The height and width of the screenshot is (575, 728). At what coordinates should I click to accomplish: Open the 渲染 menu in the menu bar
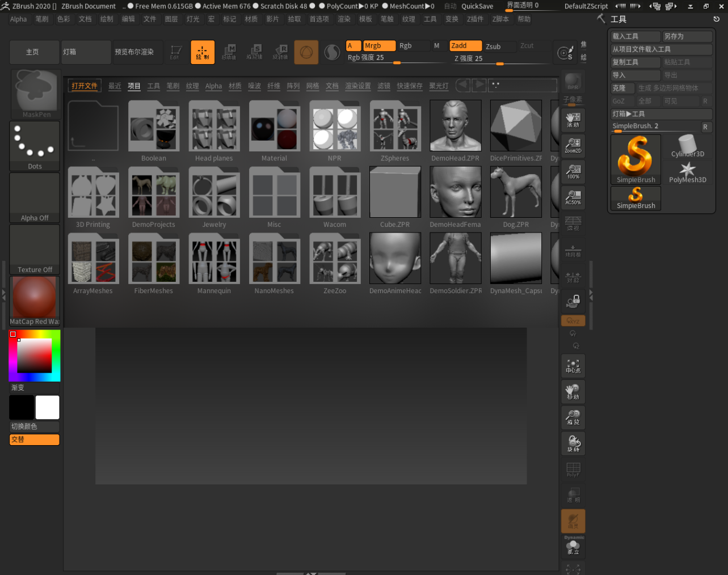pyautogui.click(x=344, y=19)
